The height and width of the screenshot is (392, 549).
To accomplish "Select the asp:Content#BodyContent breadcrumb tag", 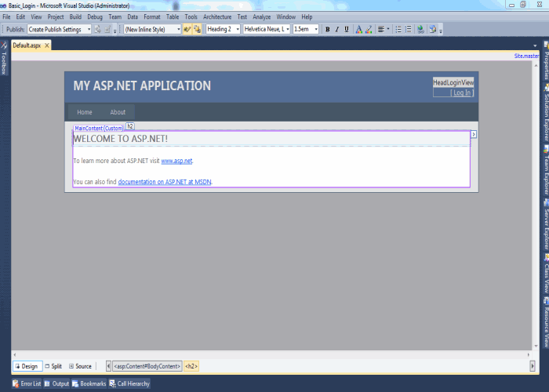I will pos(147,366).
